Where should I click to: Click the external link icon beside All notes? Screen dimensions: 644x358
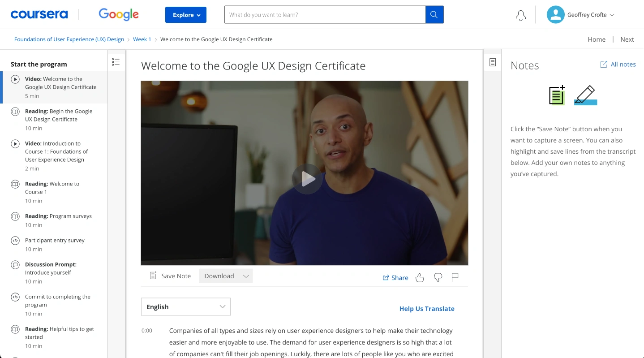click(604, 65)
